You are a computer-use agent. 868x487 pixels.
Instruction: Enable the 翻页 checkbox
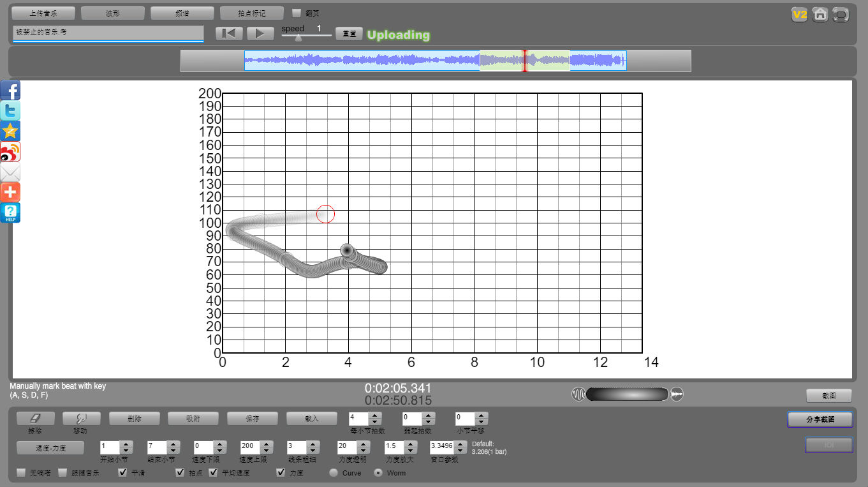pos(297,13)
